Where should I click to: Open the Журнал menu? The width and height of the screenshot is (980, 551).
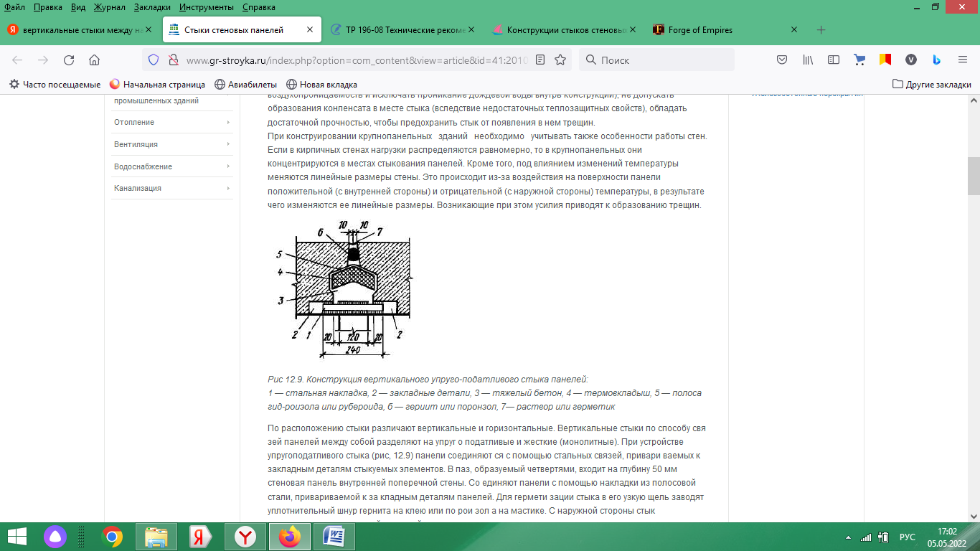point(110,7)
